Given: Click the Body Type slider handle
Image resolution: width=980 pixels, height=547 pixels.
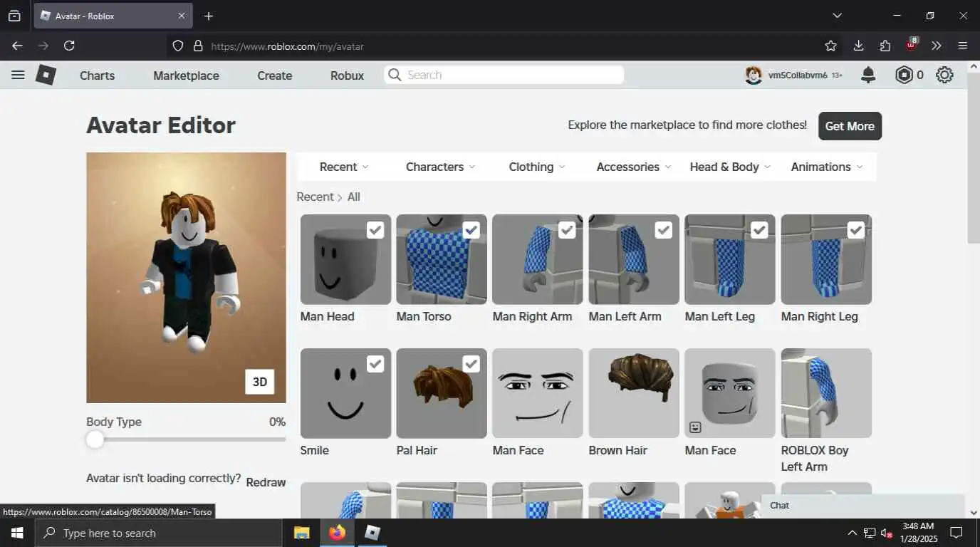Looking at the screenshot, I should (95, 439).
